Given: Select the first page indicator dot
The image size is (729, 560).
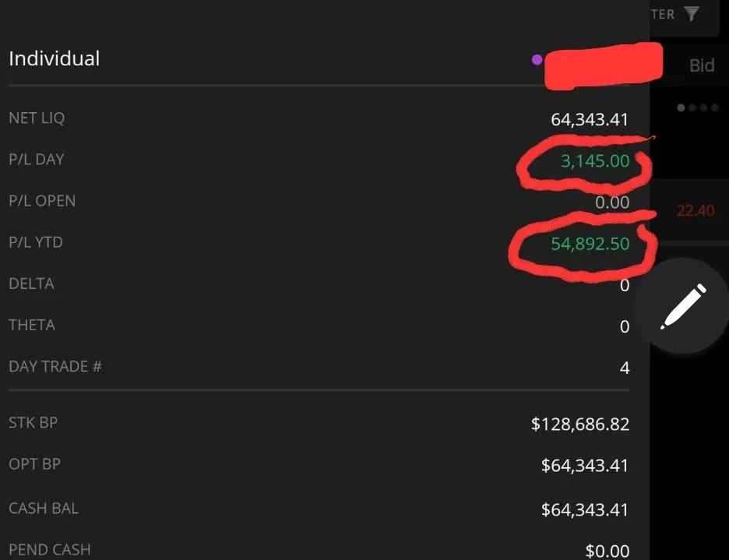Looking at the screenshot, I should click(x=681, y=108).
